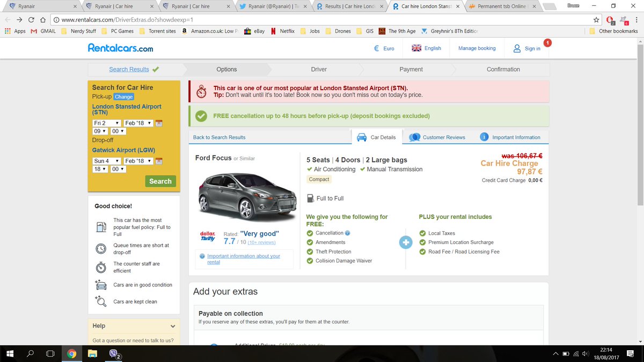The image size is (644, 362).
Task: Click the 10+ reviews link
Action: pos(262,242)
